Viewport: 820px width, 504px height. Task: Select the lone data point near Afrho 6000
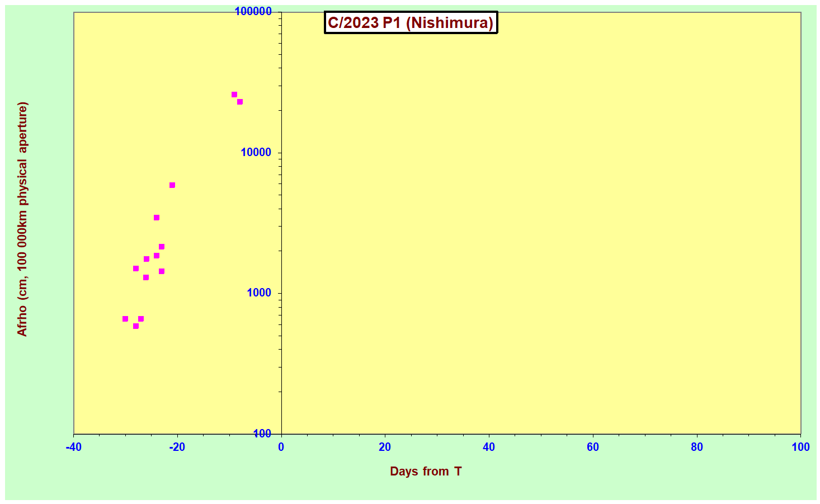click(x=172, y=185)
